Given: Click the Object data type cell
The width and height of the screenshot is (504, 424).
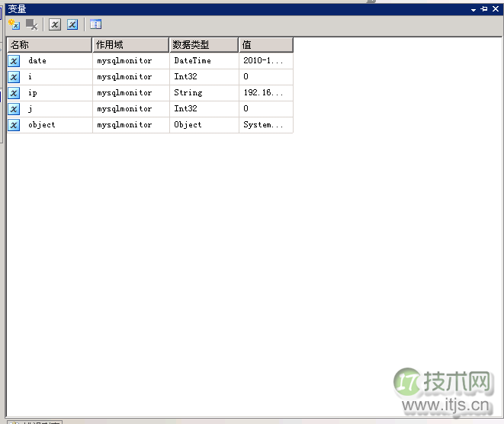Looking at the screenshot, I should pos(188,125).
